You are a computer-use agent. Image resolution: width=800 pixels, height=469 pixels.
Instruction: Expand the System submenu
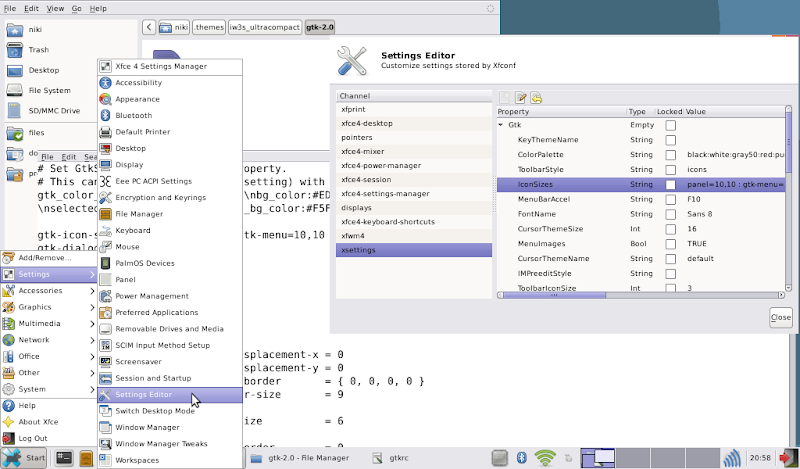(48, 389)
